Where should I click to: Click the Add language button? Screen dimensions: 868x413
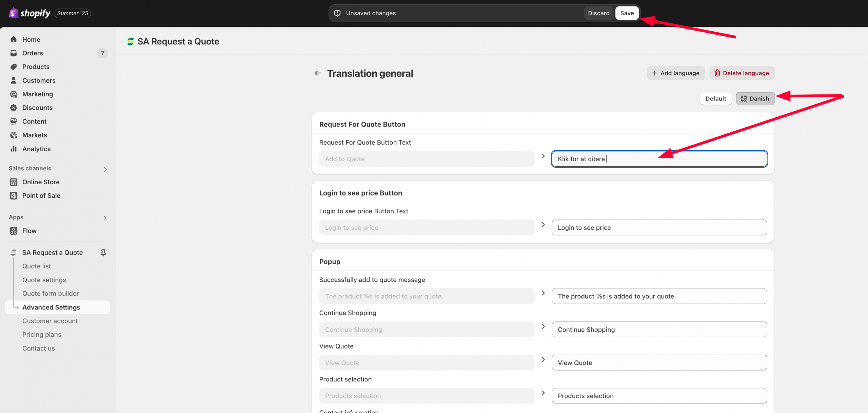pos(675,73)
